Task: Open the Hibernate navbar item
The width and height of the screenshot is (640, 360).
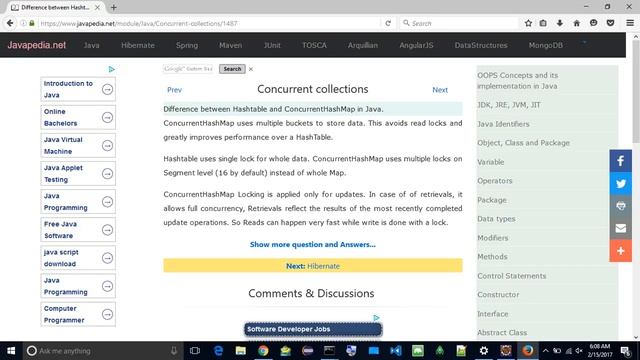Action: [x=138, y=45]
